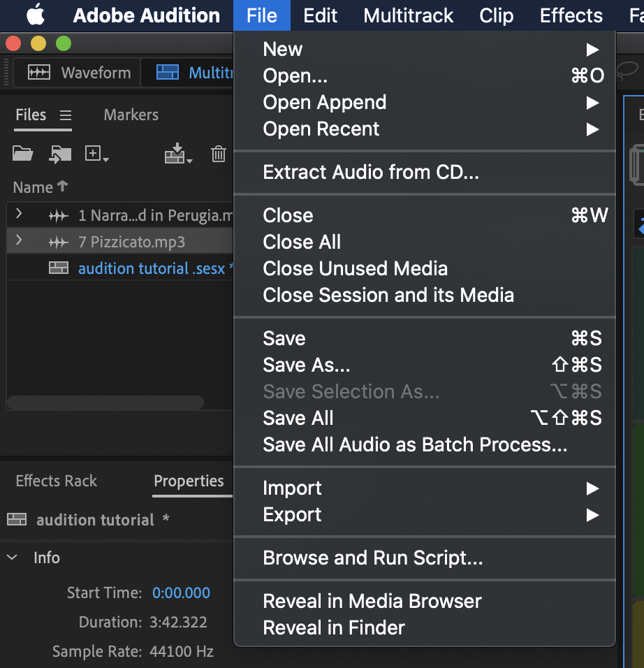Open the Import submenu
Screen dimensions: 644x668
(x=425, y=488)
